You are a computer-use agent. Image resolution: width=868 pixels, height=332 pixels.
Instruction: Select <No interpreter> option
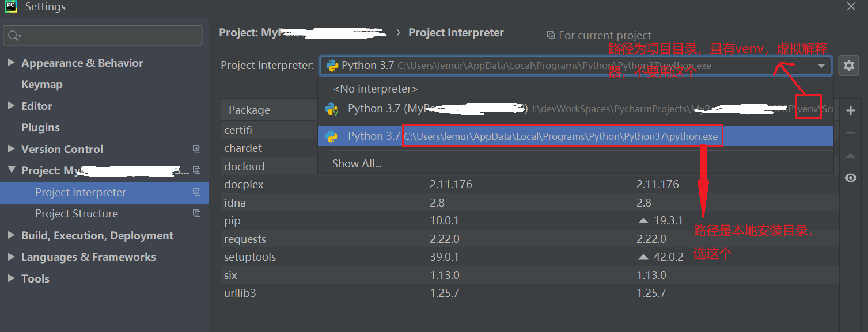[374, 89]
